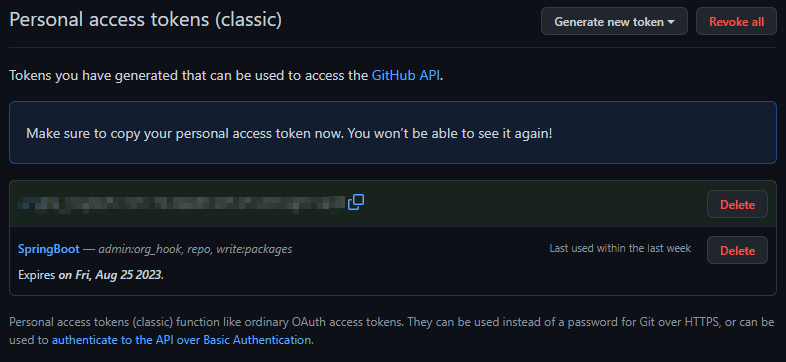Click the Tokens you have generated description text
786x362 pixels.
[x=227, y=76]
